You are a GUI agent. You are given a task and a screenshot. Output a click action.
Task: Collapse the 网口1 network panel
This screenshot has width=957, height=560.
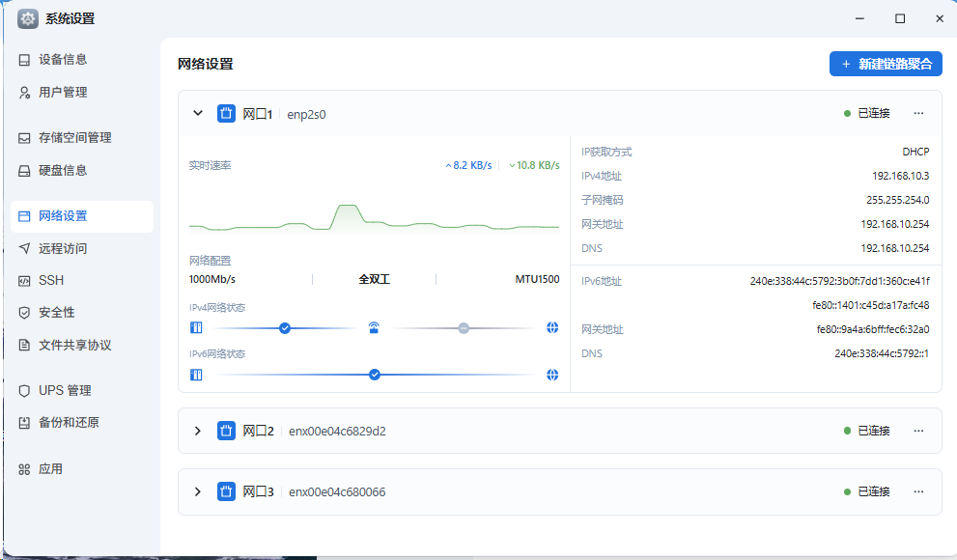(x=198, y=114)
